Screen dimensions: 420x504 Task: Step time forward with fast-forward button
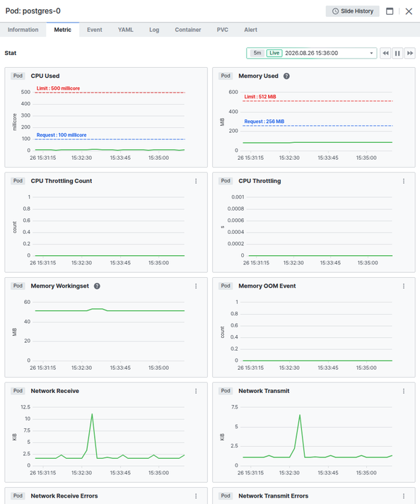click(x=409, y=53)
